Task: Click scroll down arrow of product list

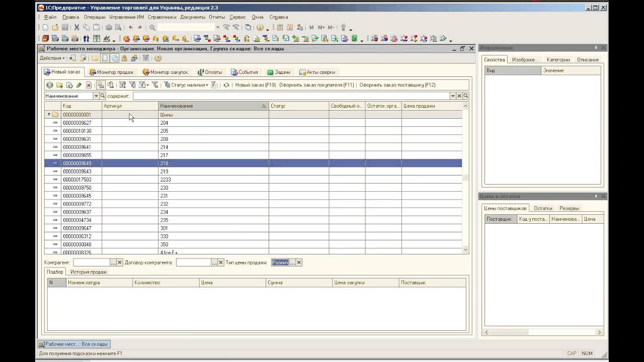Action: pyautogui.click(x=465, y=249)
